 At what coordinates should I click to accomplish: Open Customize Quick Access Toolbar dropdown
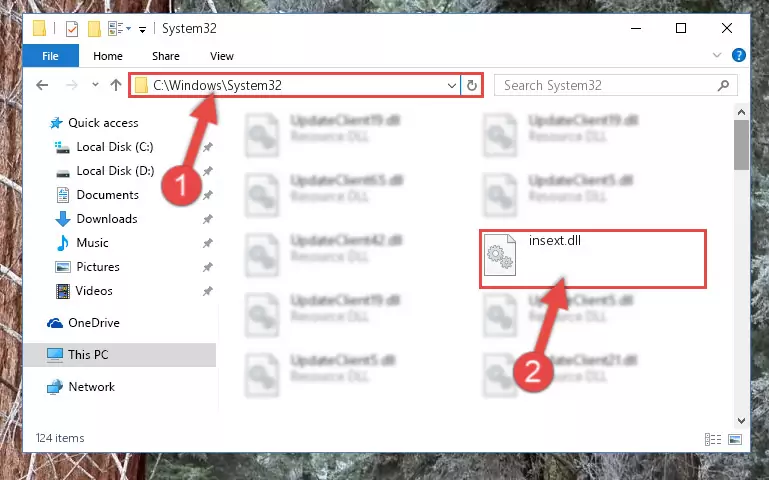[142, 30]
